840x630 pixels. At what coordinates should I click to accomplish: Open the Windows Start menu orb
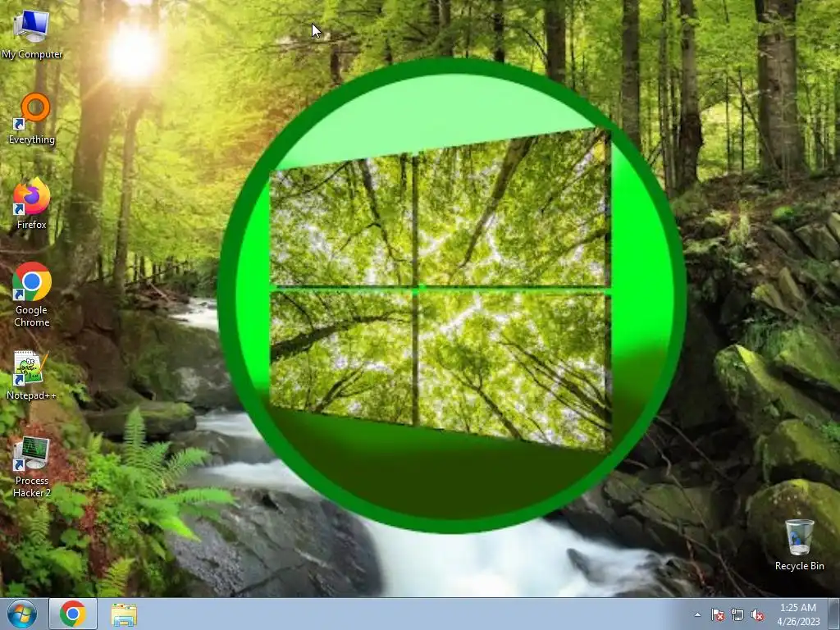coord(22,614)
